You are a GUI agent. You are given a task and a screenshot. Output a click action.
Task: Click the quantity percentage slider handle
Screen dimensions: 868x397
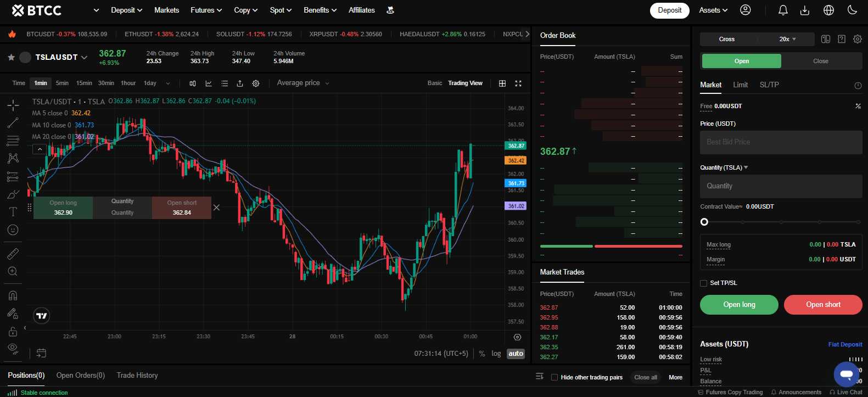[704, 222]
